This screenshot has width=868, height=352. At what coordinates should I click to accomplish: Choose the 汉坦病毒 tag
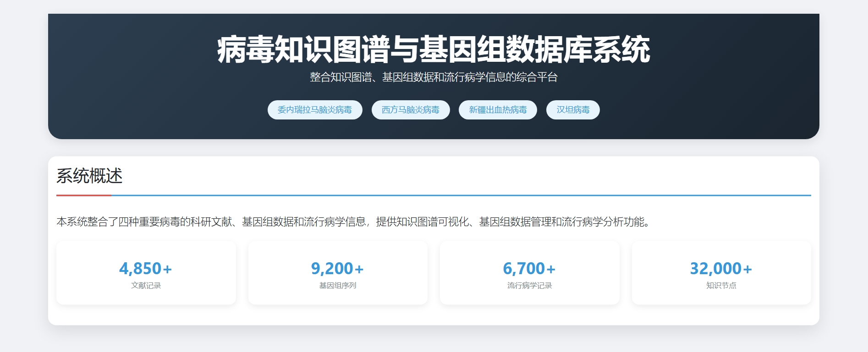tap(573, 110)
